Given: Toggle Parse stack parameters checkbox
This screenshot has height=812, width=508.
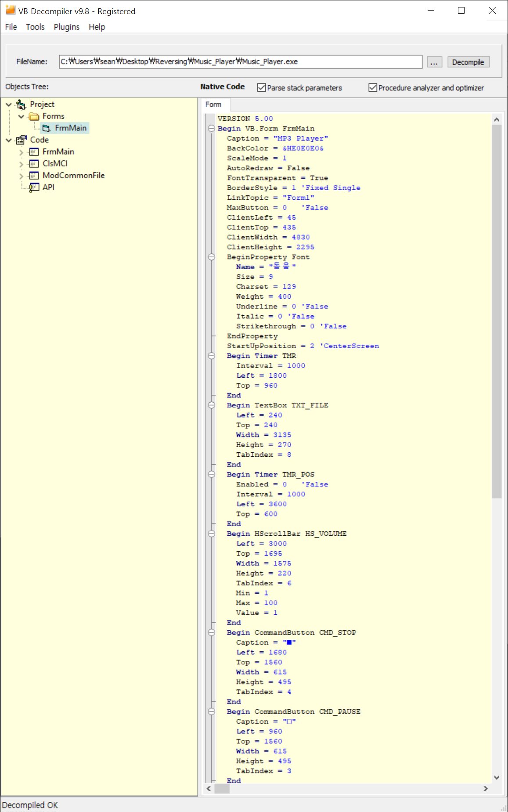Looking at the screenshot, I should (x=262, y=87).
